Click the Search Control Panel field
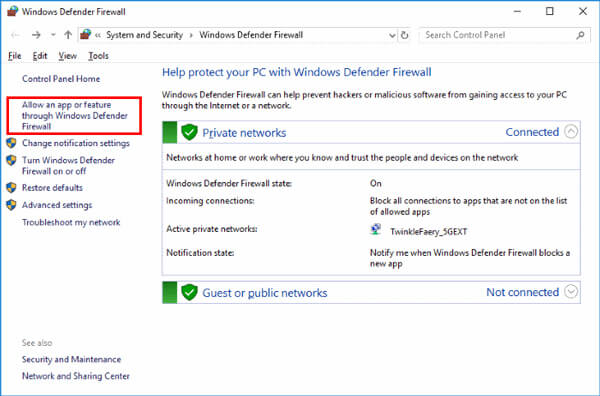This screenshot has height=396, width=600. point(504,35)
